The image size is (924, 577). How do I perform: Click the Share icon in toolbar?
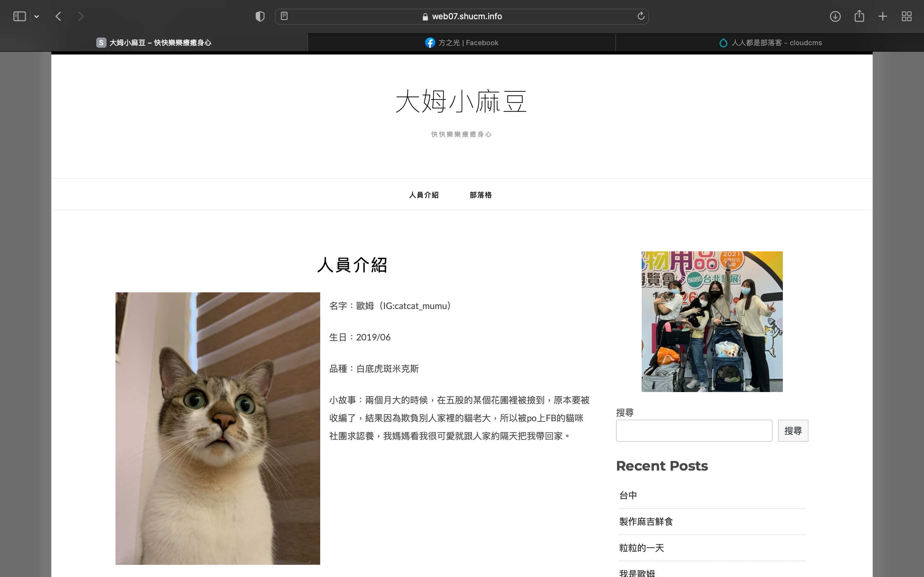tap(859, 16)
